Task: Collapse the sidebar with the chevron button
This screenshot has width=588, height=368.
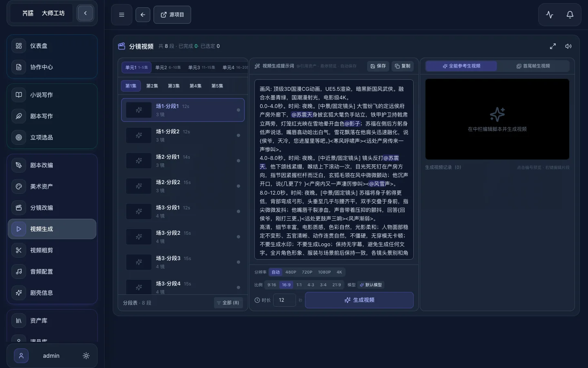Action: (x=85, y=13)
